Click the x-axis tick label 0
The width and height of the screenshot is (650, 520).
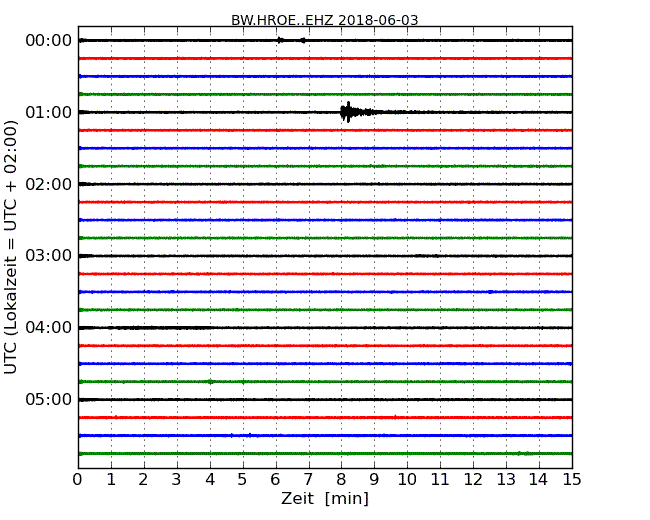(78, 480)
